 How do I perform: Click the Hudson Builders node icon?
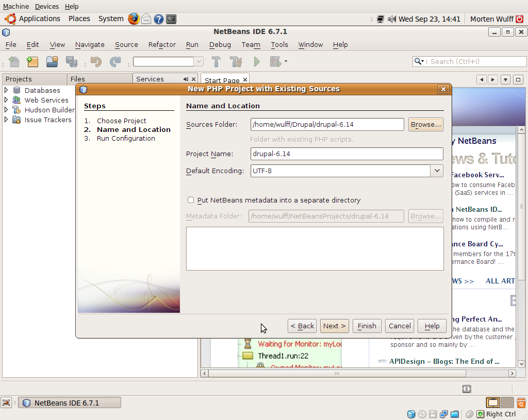pyautogui.click(x=16, y=110)
